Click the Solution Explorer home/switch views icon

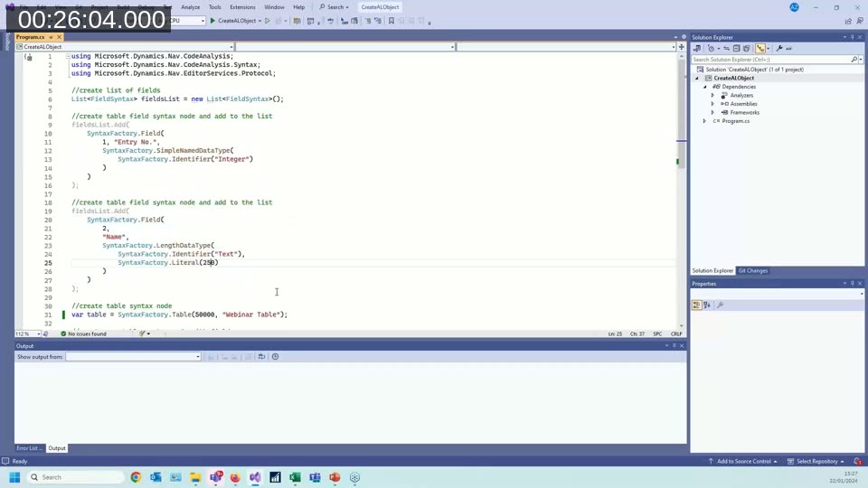pyautogui.click(x=697, y=48)
